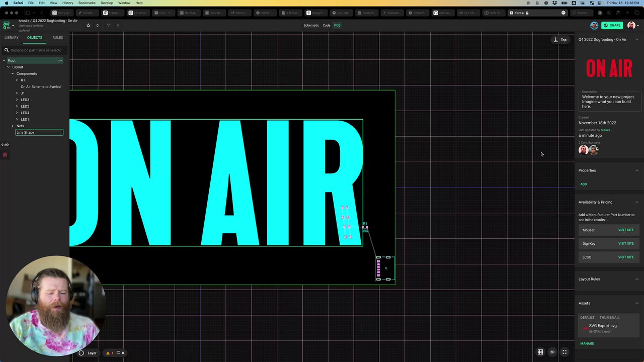Click ADD under Properties
The image size is (644, 362).
click(584, 184)
